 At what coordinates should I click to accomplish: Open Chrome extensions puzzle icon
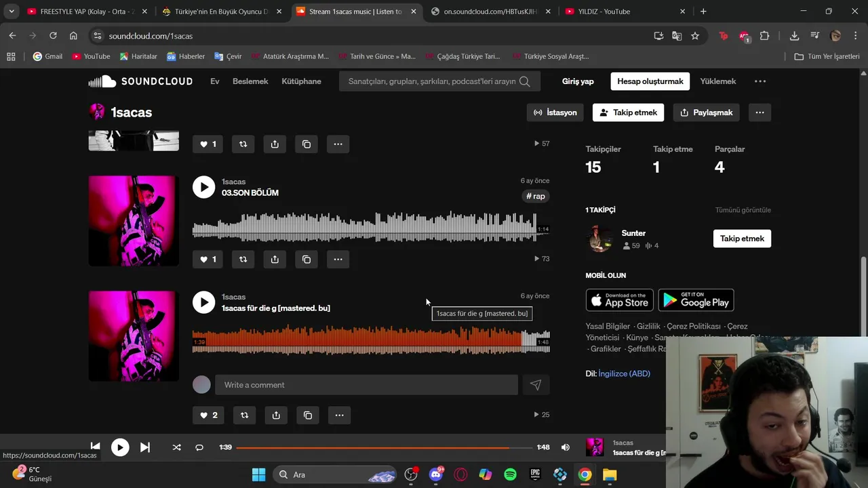765,36
